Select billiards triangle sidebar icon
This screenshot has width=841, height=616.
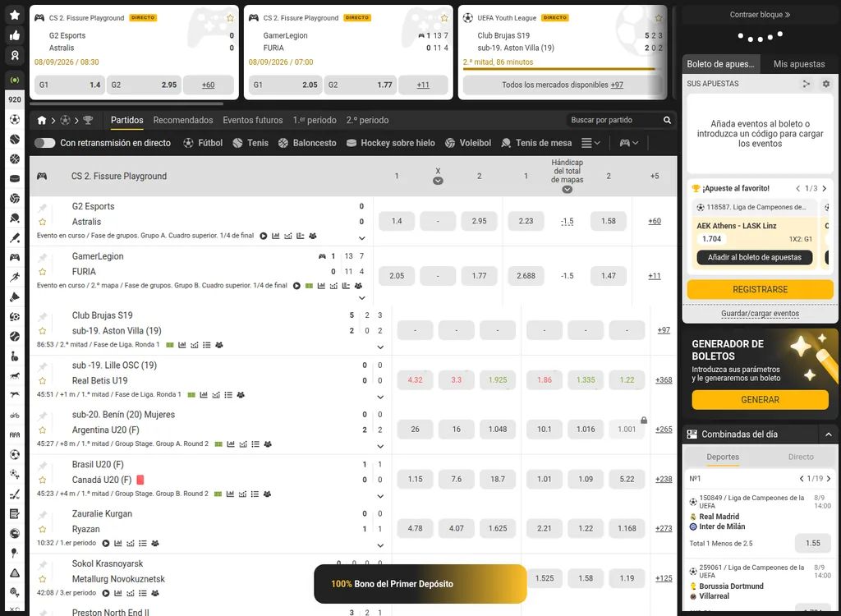coord(15,573)
